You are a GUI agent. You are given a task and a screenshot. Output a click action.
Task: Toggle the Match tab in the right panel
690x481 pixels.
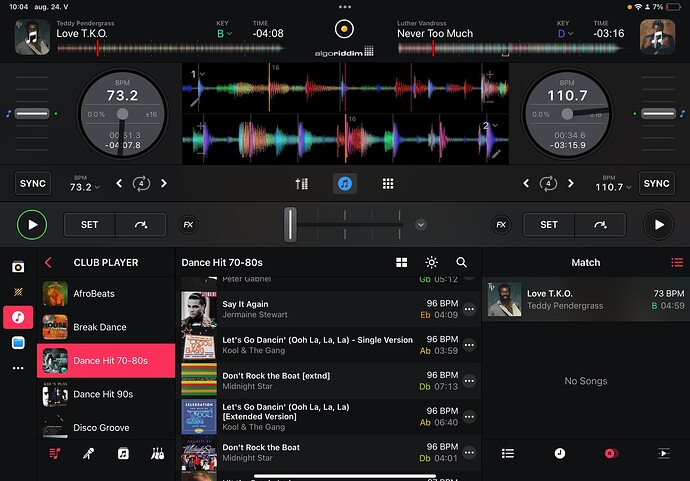click(x=611, y=453)
